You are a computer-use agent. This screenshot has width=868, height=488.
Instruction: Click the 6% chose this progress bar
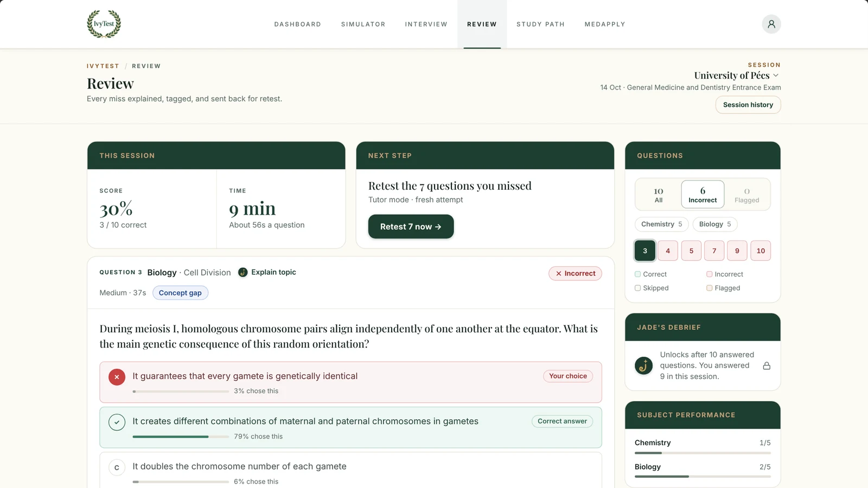(181, 481)
